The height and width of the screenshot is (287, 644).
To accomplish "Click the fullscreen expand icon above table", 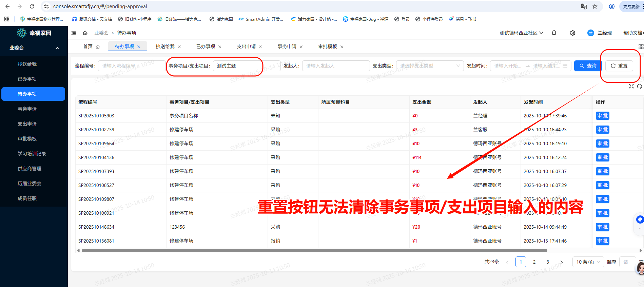I will tap(631, 86).
